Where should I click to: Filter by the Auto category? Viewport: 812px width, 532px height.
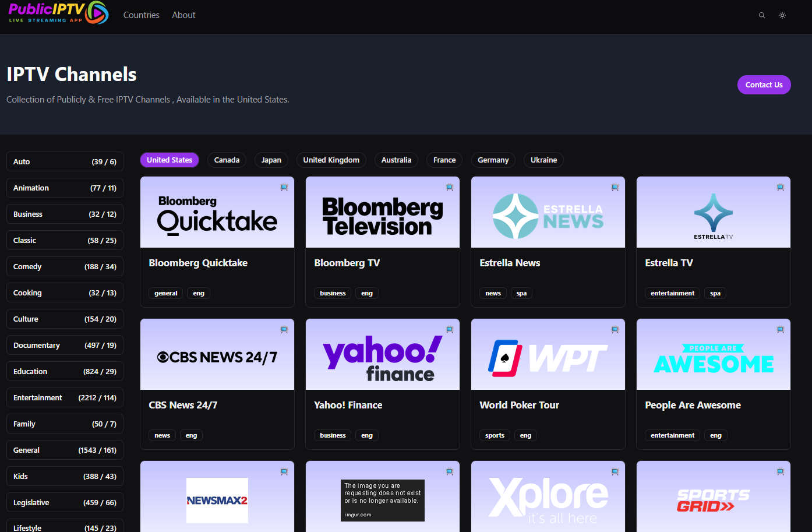[65, 161]
